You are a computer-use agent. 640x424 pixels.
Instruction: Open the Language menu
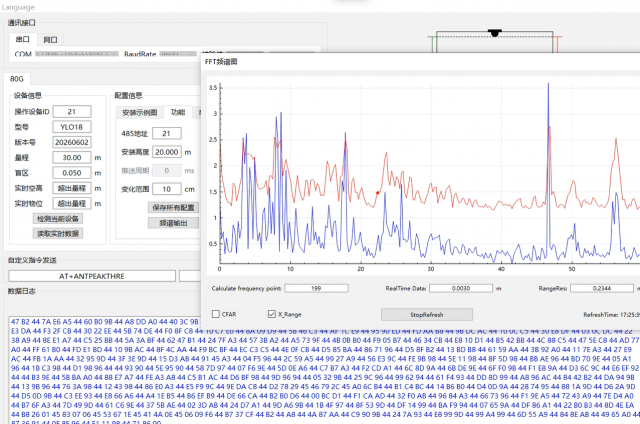18,7
